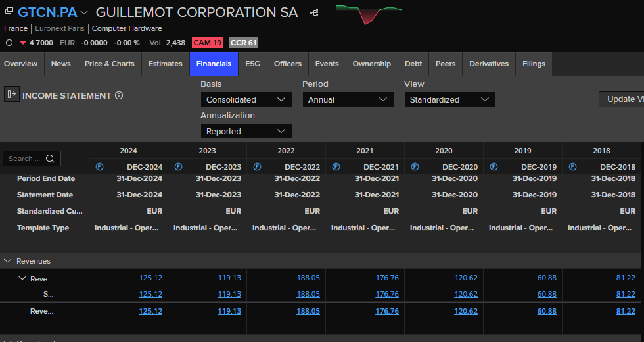
Task: Click the 2024 year column header
Action: click(129, 151)
